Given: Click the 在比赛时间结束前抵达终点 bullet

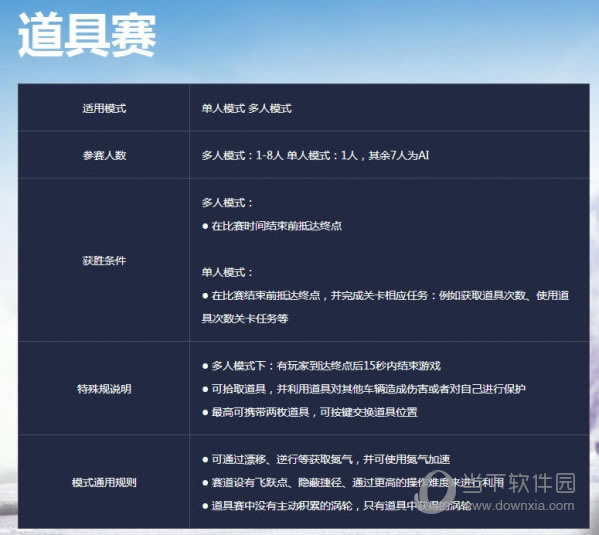Looking at the screenshot, I should coord(272,226).
